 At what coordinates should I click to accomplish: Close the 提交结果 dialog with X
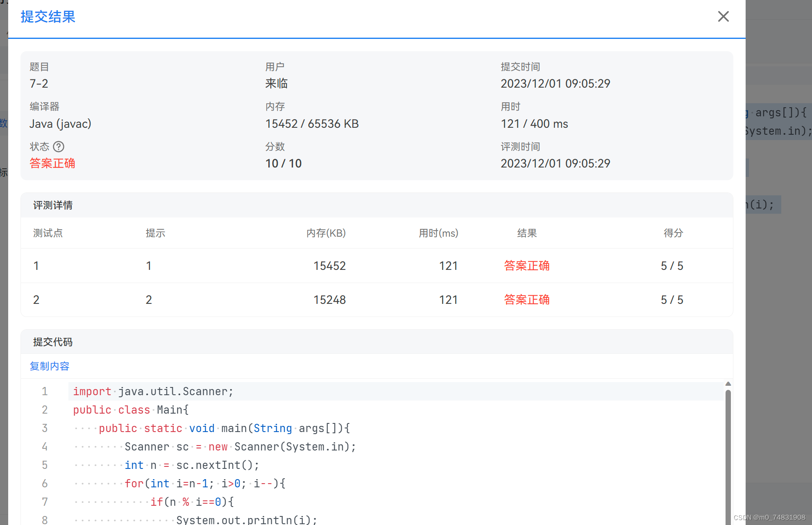[723, 16]
